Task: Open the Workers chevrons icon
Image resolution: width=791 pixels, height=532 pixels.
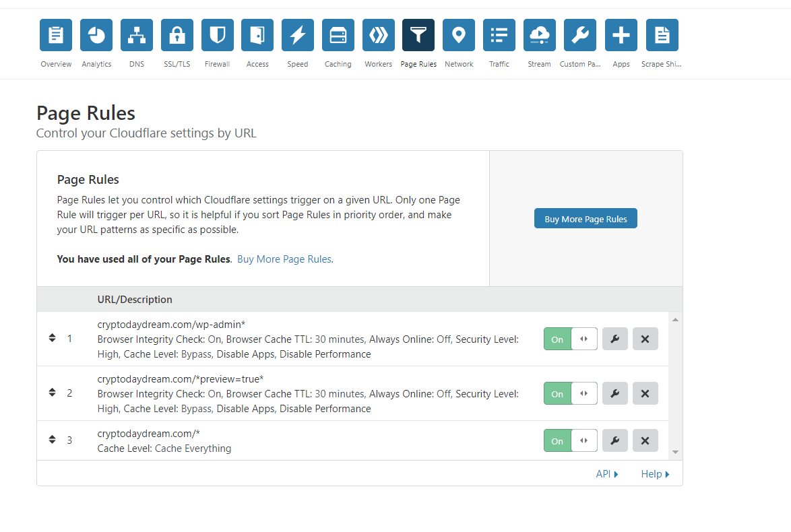Action: (379, 35)
